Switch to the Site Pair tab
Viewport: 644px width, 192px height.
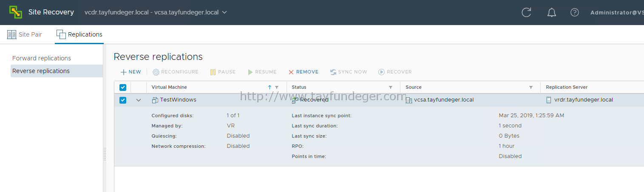[x=25, y=34]
